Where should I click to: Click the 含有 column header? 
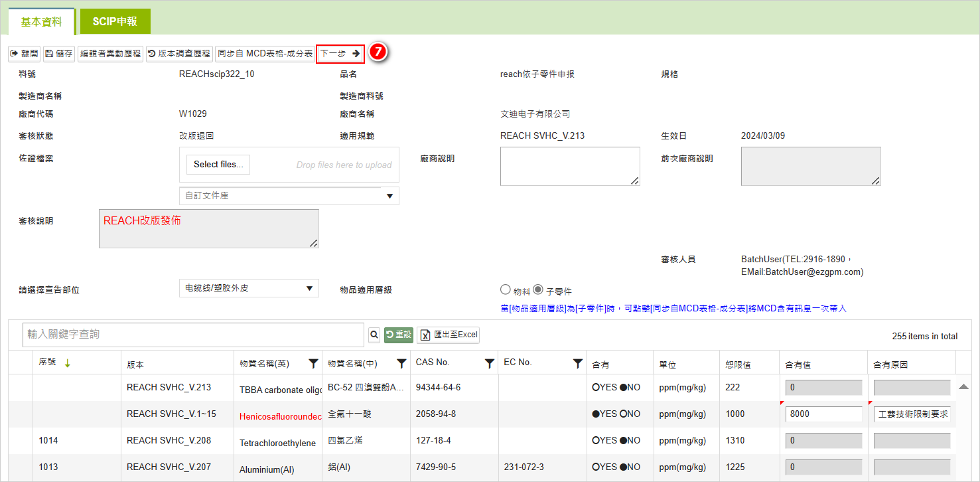[600, 365]
